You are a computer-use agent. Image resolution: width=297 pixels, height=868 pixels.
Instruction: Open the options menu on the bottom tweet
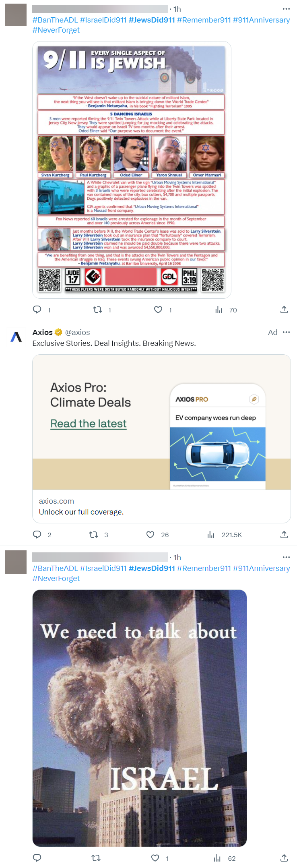286,557
